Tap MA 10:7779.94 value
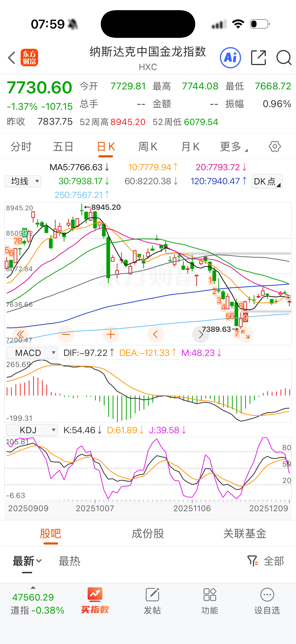Screen dimensions: 296x644 pyautogui.click(x=153, y=167)
